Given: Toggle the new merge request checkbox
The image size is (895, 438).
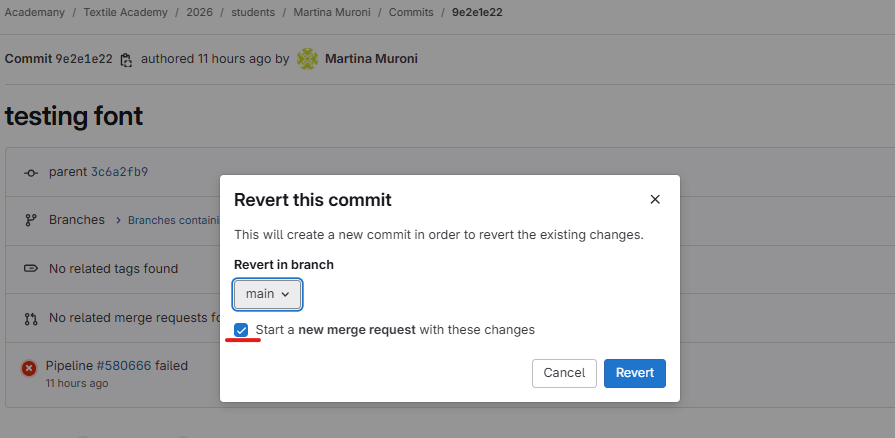Looking at the screenshot, I should click(242, 330).
